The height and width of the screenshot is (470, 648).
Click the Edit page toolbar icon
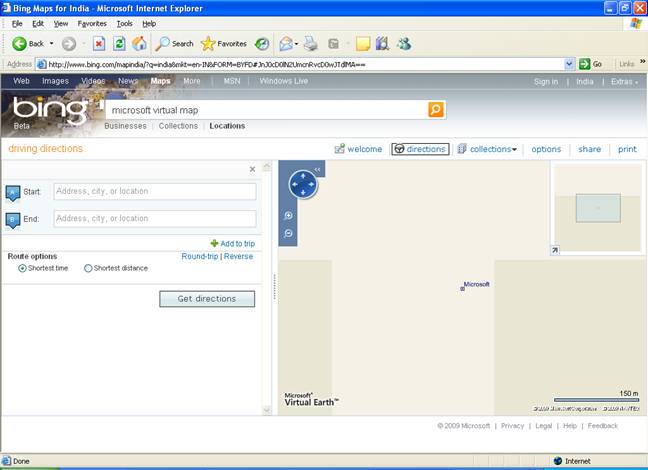(x=334, y=43)
